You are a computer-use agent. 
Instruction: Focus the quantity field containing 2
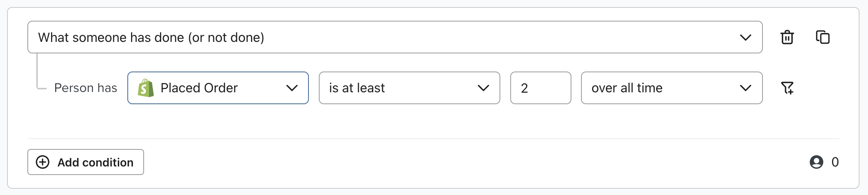[x=540, y=88]
